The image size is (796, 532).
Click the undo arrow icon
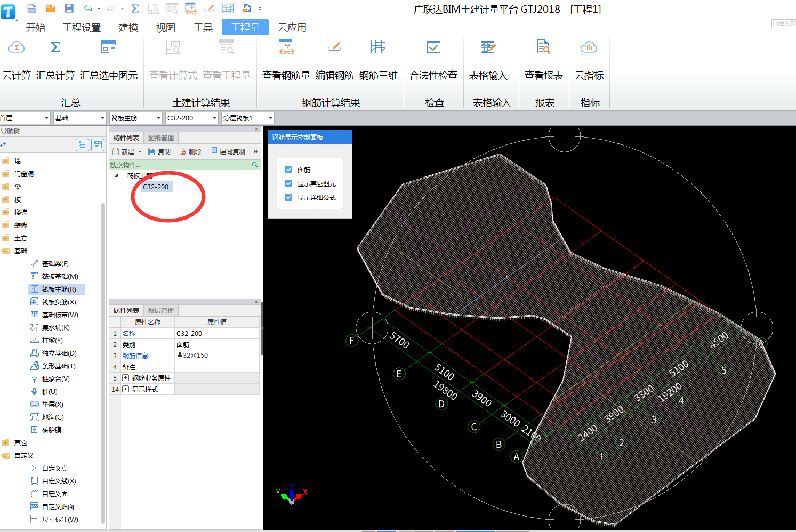[x=88, y=9]
